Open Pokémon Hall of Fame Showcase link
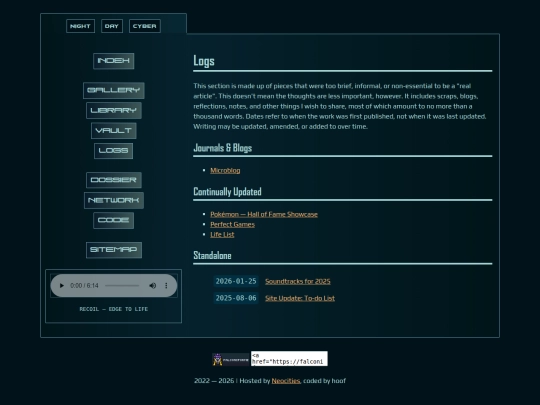This screenshot has width=540, height=405. pos(264,214)
